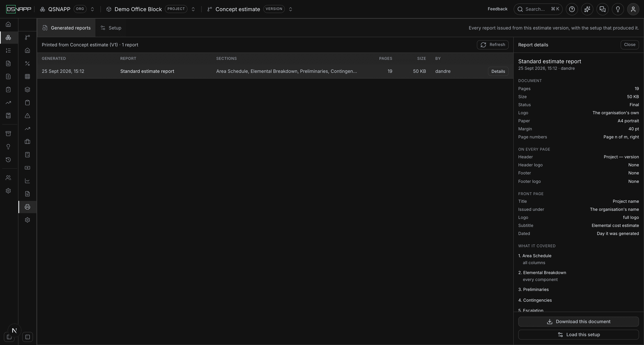Open the help question mark icon

coord(572,9)
